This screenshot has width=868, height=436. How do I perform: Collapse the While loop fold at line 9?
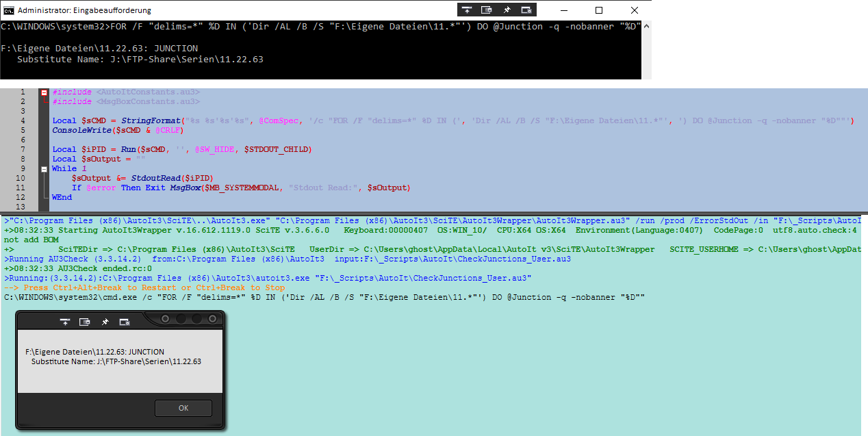coord(44,168)
